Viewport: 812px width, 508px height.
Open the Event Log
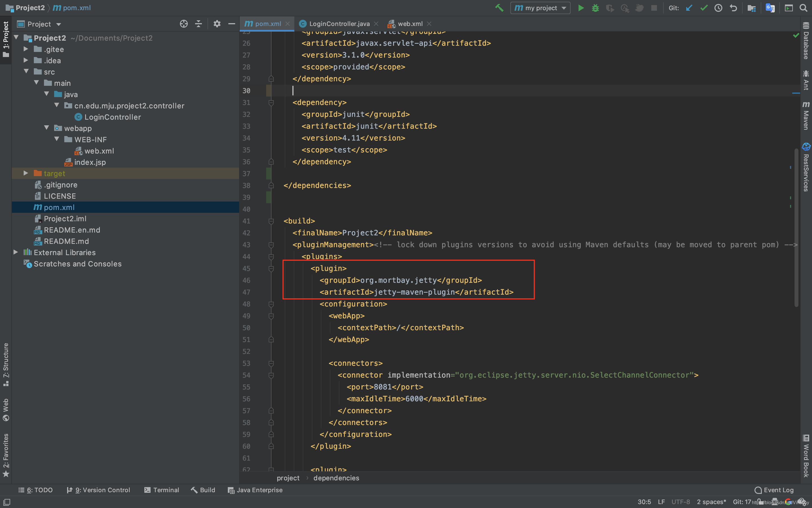click(x=774, y=490)
